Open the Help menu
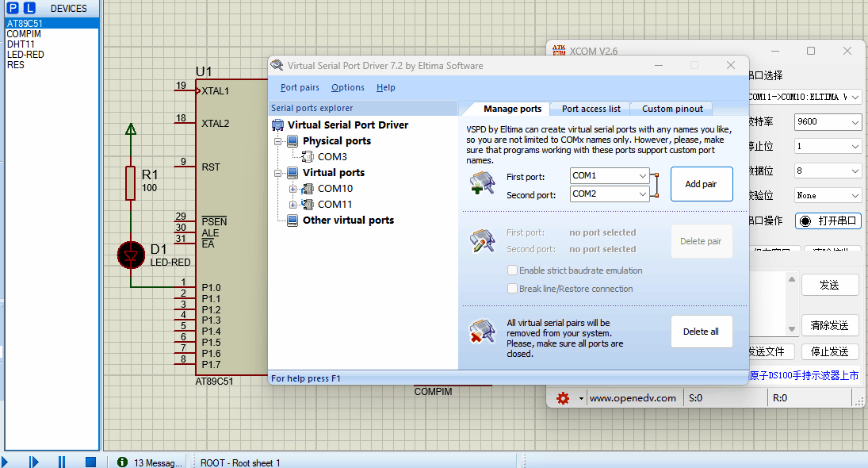868x468 pixels. pyautogui.click(x=386, y=87)
